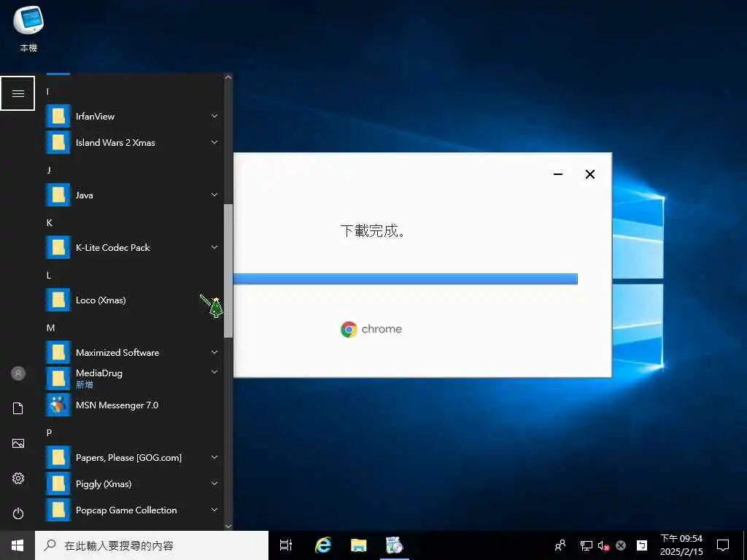
Task: Click the Piggly (Xmas) folder icon
Action: (x=58, y=484)
